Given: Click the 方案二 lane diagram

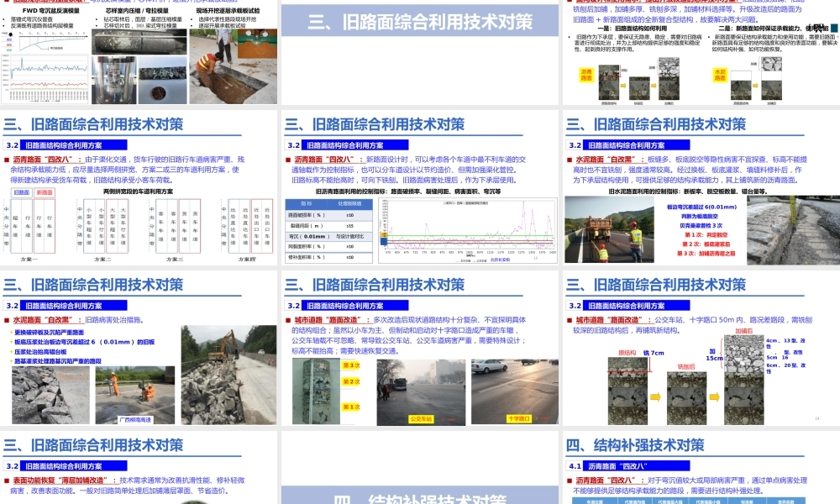Looking at the screenshot, I should pos(102,227).
